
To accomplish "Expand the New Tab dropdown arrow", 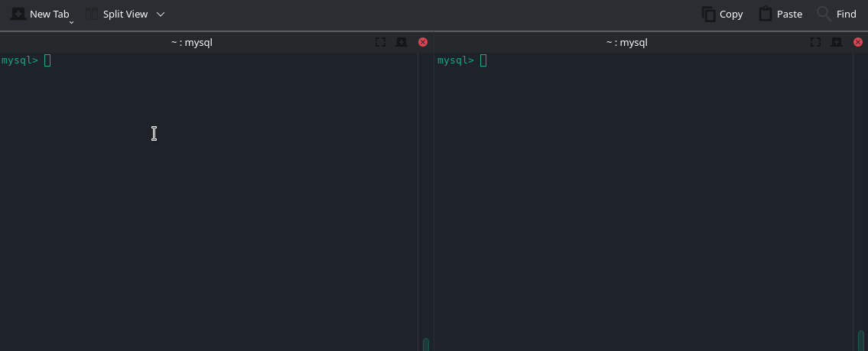I will (x=71, y=23).
